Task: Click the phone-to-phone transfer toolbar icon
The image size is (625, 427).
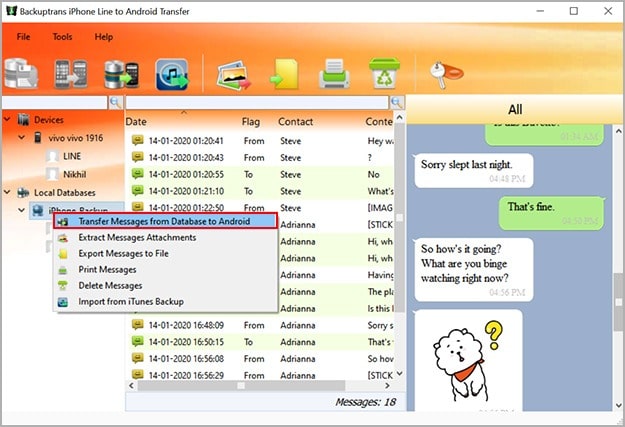Action: click(72, 73)
